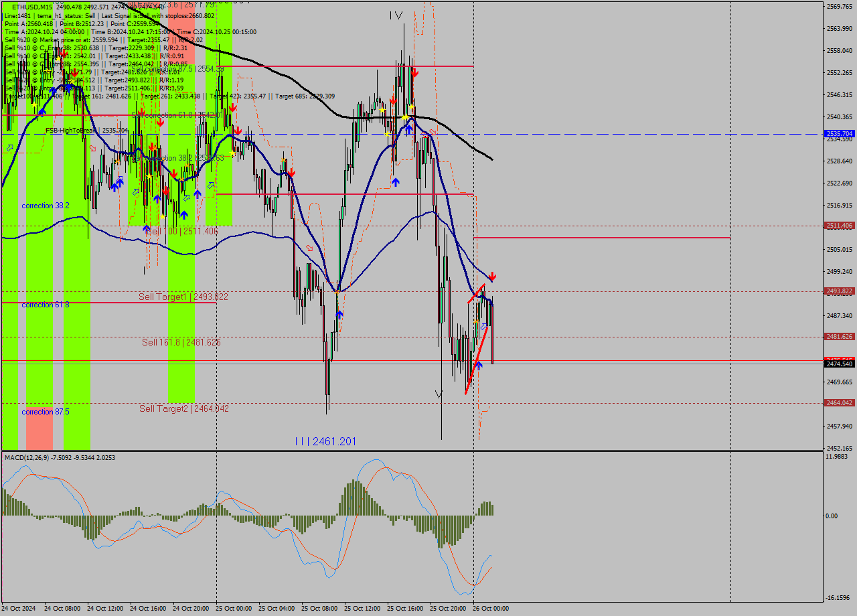The width and height of the screenshot is (857, 616).
Task: Select the 'Sell Target2 | 2464.042' label
Action: pos(183,408)
